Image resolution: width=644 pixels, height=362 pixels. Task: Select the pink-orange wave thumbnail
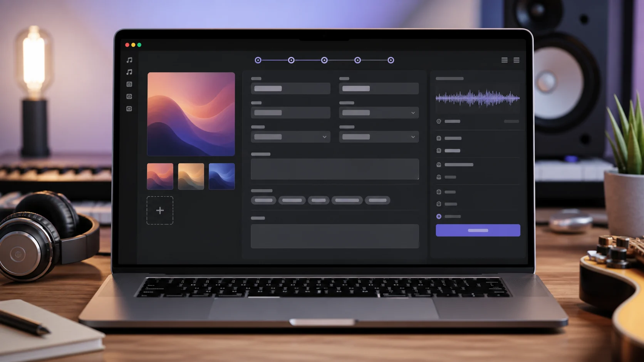click(x=160, y=176)
